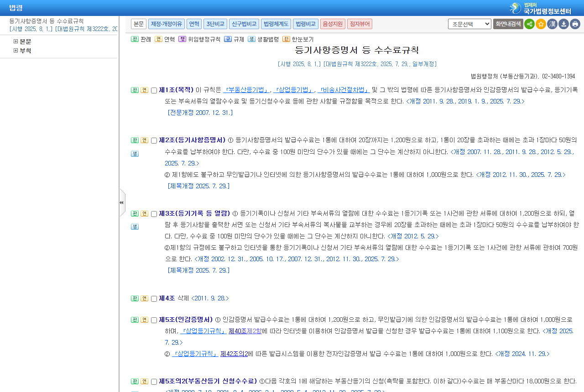
Task: Toggle Hanja display with the 漢 icon
Action: click(x=552, y=24)
